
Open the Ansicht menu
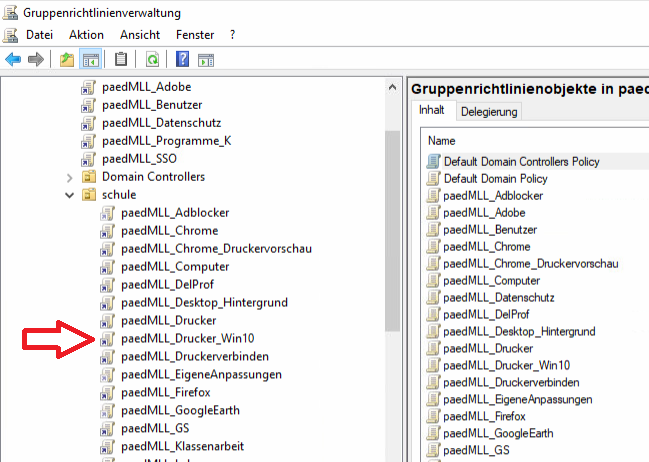(x=140, y=34)
